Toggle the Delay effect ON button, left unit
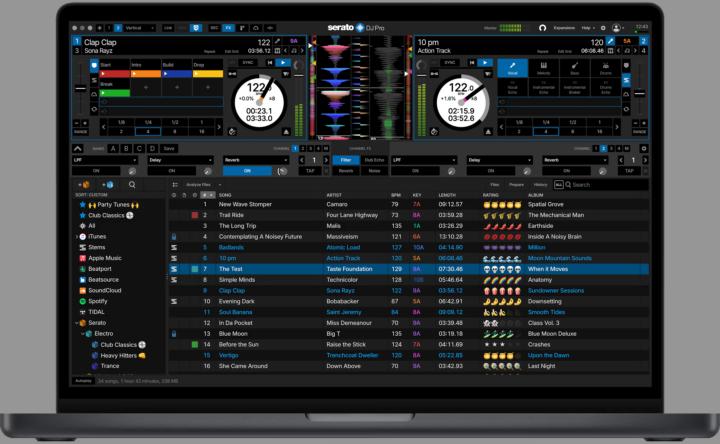Viewport: 720px width, 444px height. (172, 171)
